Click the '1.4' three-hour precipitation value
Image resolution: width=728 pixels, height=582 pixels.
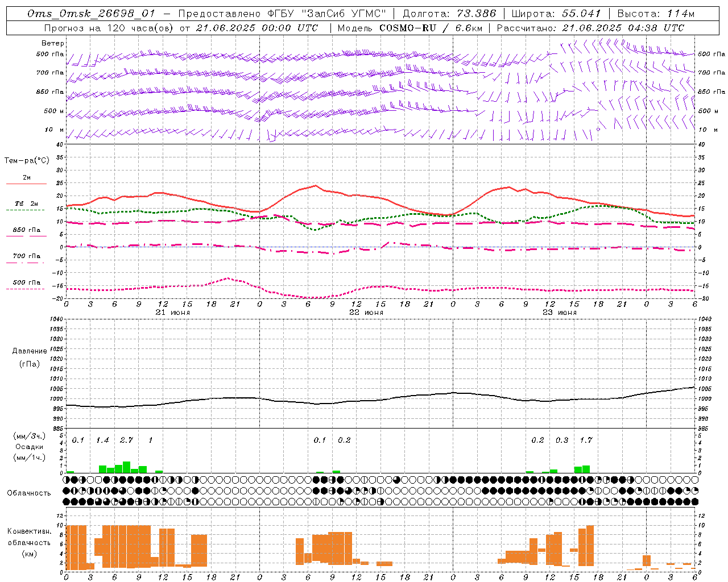[102, 440]
